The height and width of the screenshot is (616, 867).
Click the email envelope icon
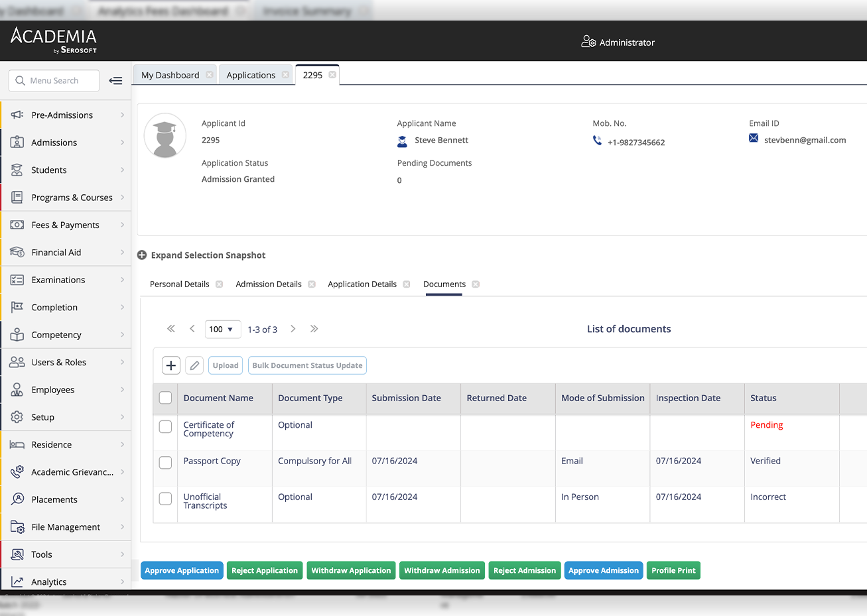754,139
